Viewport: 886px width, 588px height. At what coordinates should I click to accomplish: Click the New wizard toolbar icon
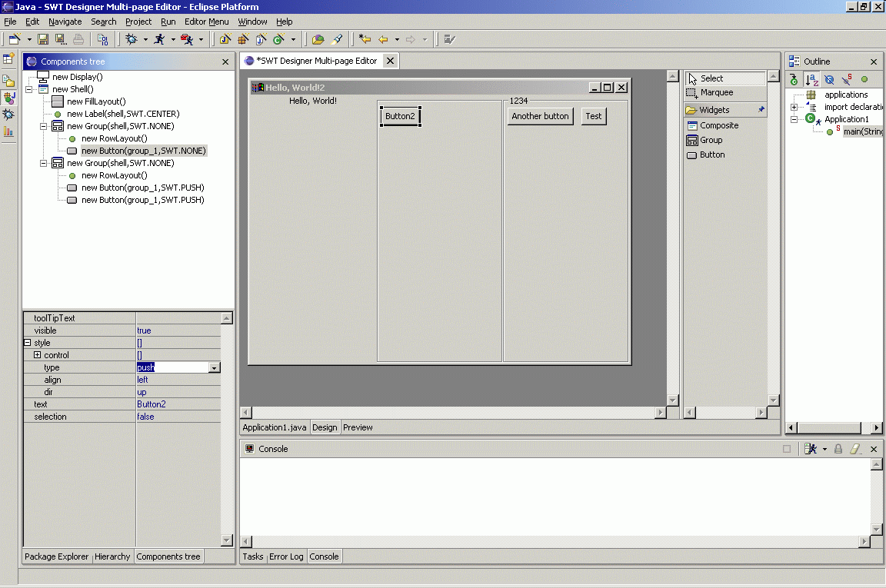click(x=15, y=39)
